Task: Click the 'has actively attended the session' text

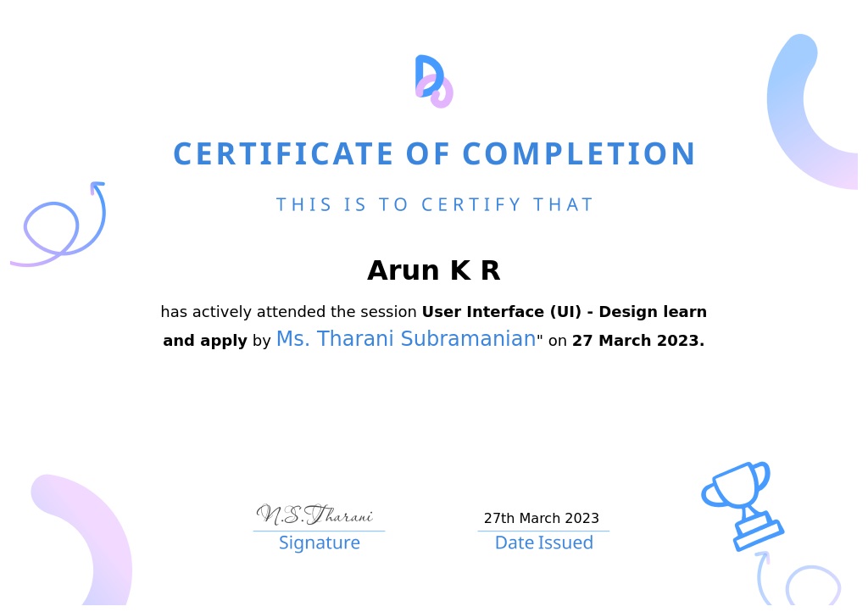Action: [288, 312]
